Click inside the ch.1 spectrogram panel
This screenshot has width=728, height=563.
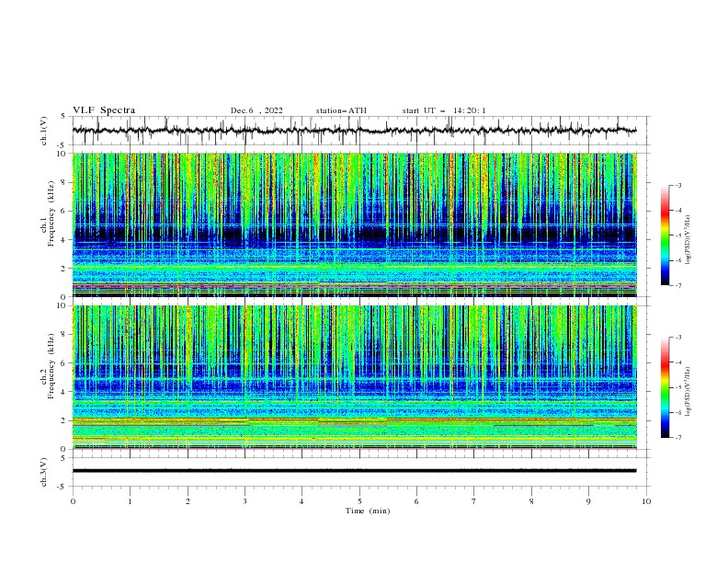pos(354,224)
